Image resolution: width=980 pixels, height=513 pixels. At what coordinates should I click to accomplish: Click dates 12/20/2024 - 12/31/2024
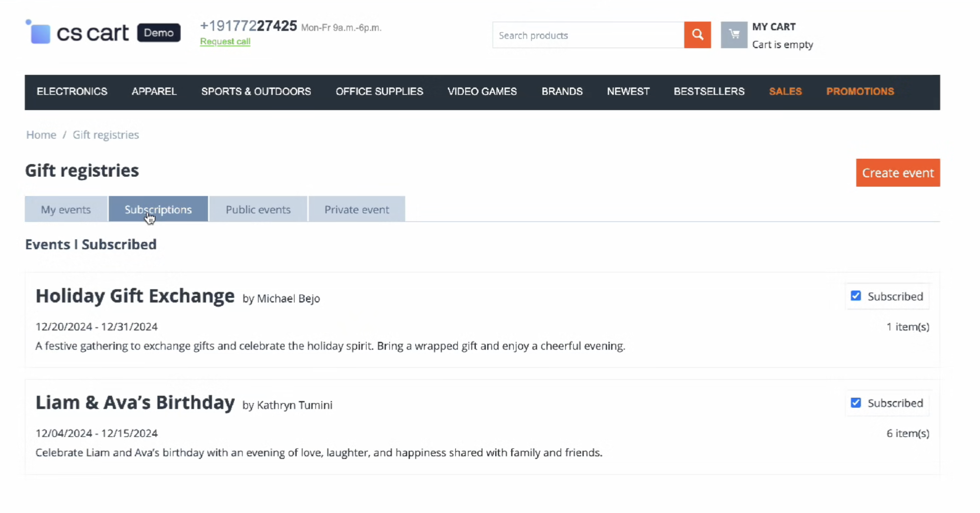point(97,327)
